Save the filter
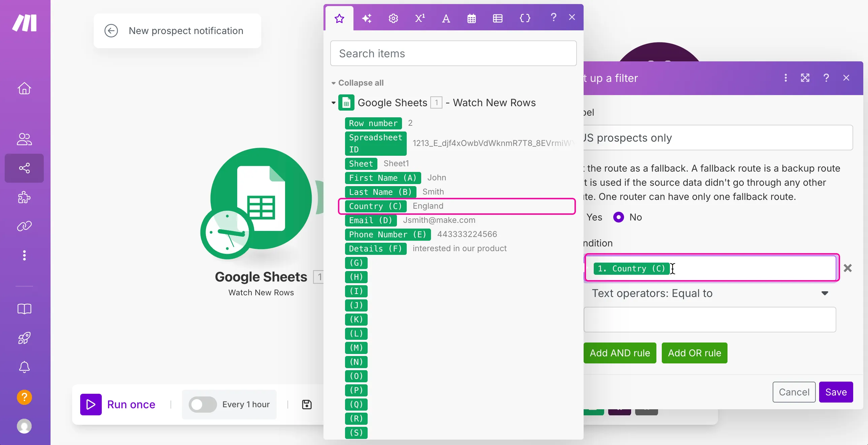The height and width of the screenshot is (445, 868). click(x=836, y=392)
